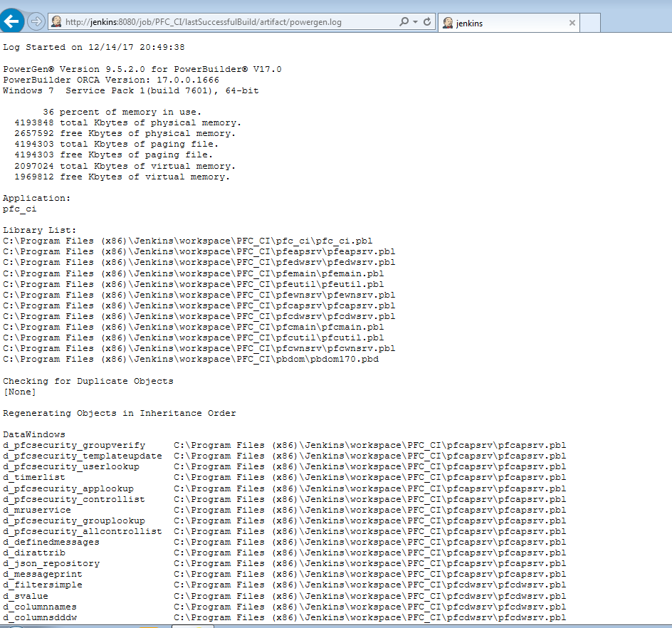Switch to the jenkins browser tab
Screen dimensions: 672x628
click(x=509, y=23)
